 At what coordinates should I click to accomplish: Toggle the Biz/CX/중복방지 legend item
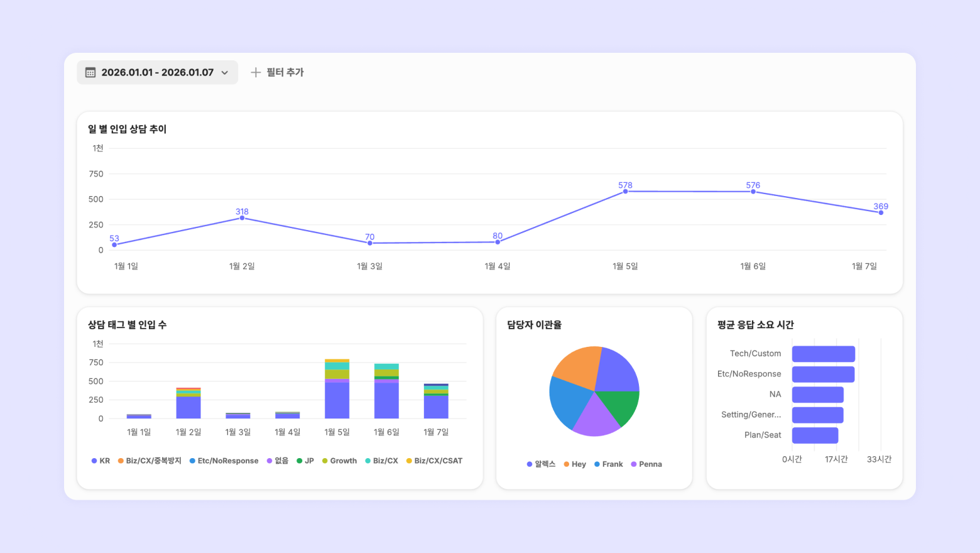(x=150, y=461)
